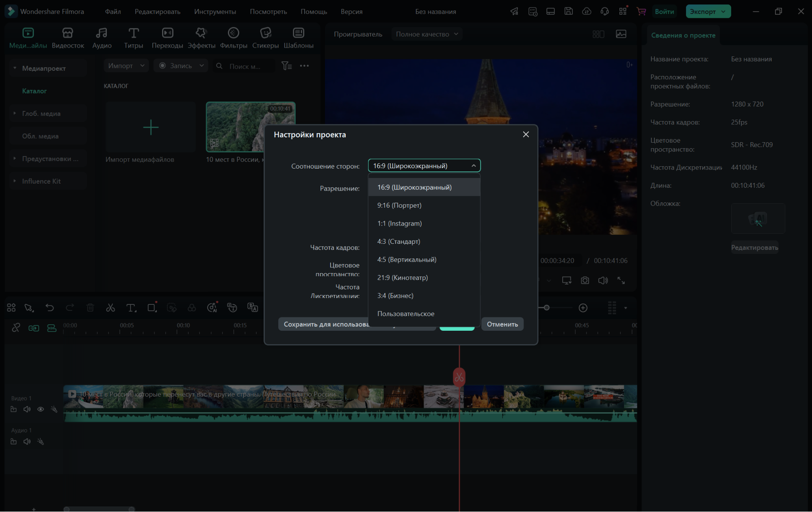Click the undo arrow icon
The height and width of the screenshot is (512, 812).
(x=50, y=308)
